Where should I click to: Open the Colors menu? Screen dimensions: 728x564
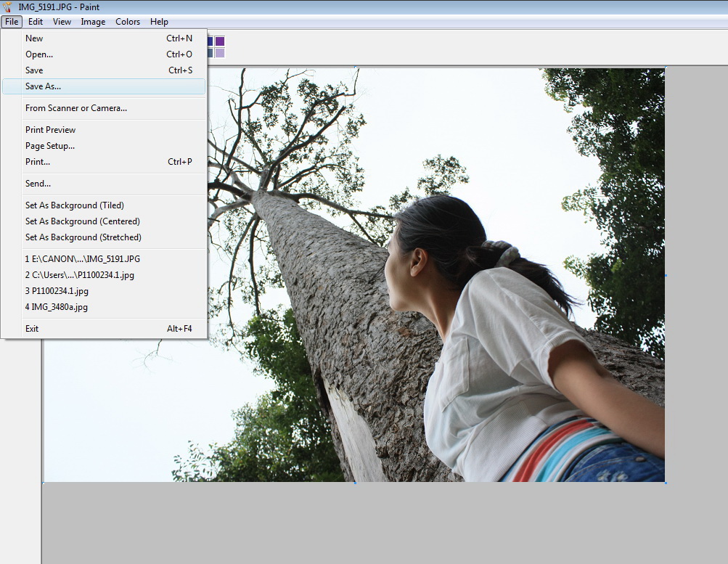click(x=128, y=22)
